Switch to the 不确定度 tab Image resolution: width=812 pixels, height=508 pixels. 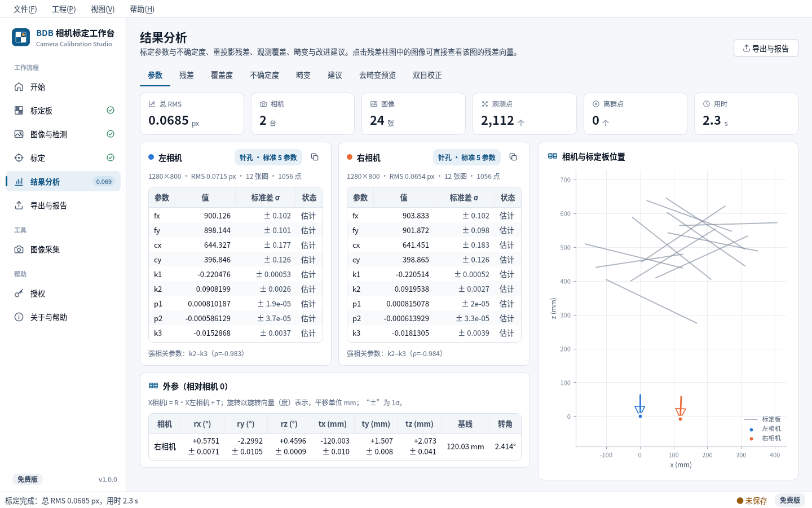[x=264, y=75]
